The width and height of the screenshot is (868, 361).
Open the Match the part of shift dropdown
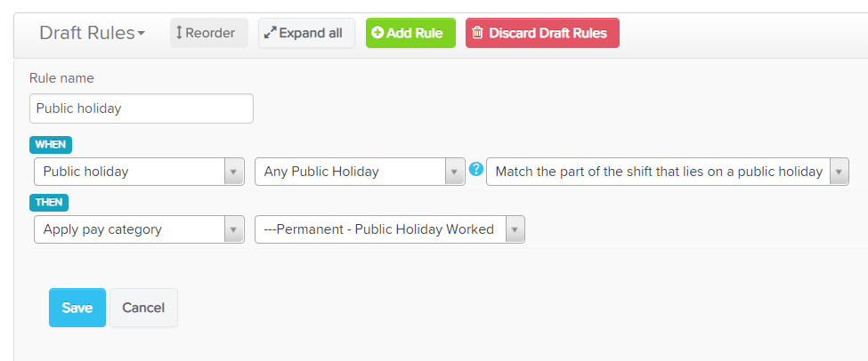click(667, 172)
